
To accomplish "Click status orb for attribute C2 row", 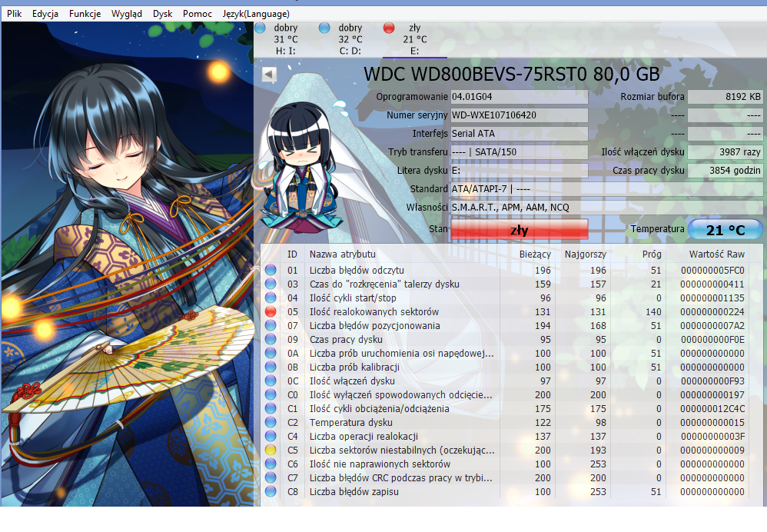I will 271,422.
